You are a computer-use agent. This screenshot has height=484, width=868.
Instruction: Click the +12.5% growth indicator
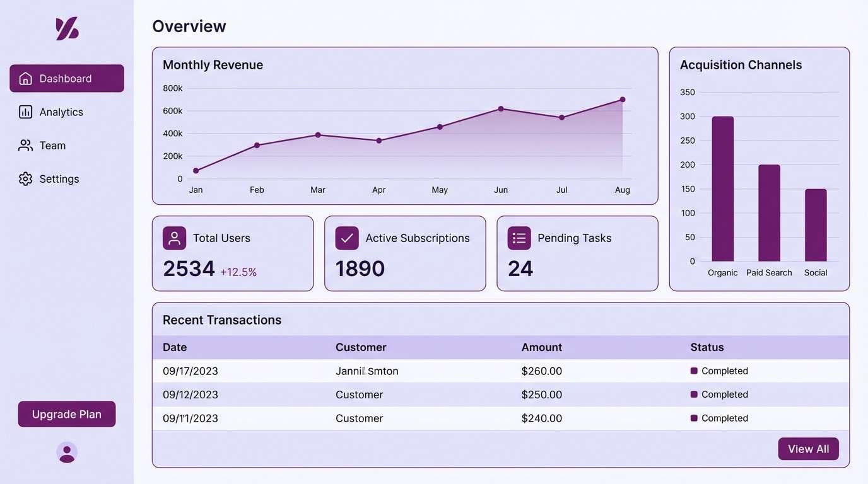(239, 271)
